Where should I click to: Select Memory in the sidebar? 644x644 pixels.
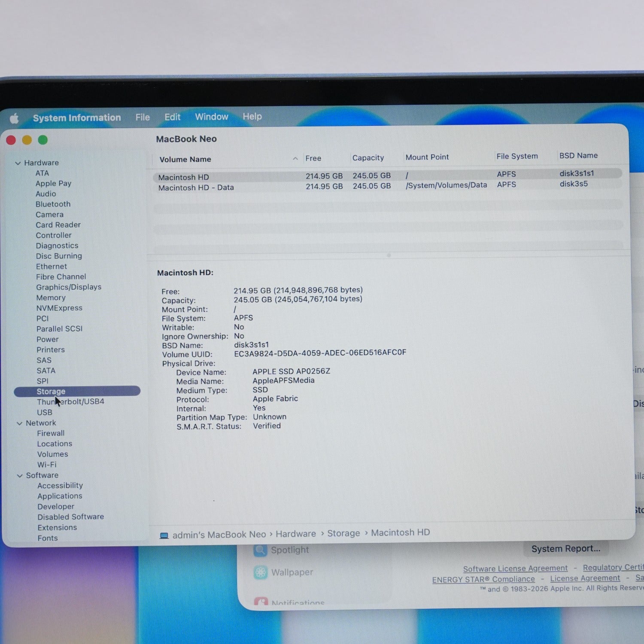click(x=51, y=298)
